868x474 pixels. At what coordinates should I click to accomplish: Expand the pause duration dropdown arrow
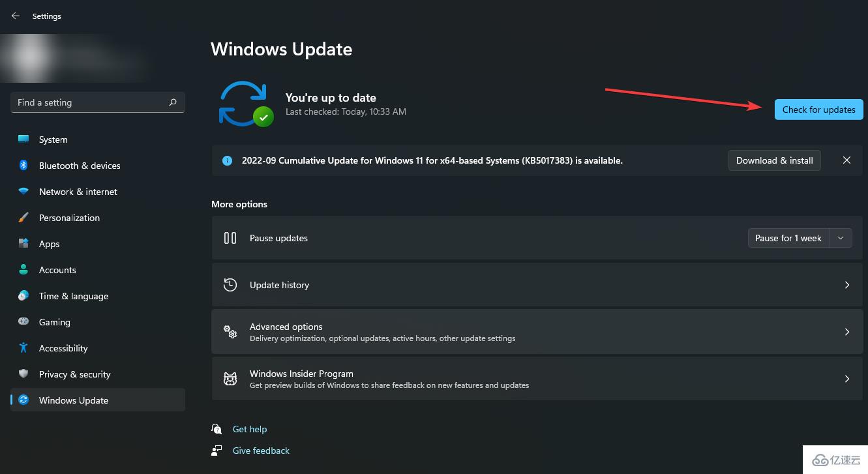coord(841,238)
